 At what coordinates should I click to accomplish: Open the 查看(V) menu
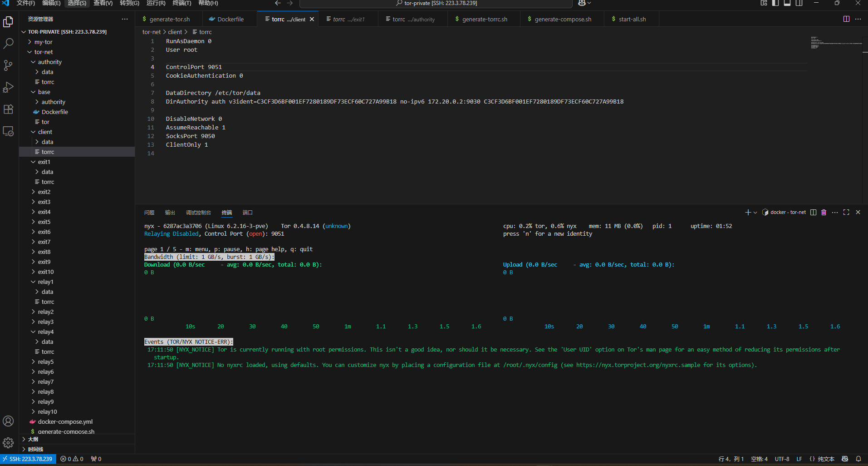click(x=103, y=3)
